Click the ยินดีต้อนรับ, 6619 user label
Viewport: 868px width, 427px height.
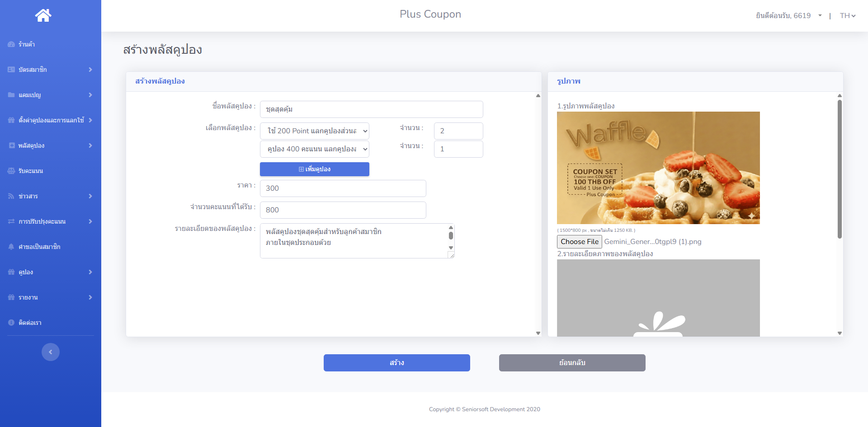783,16
